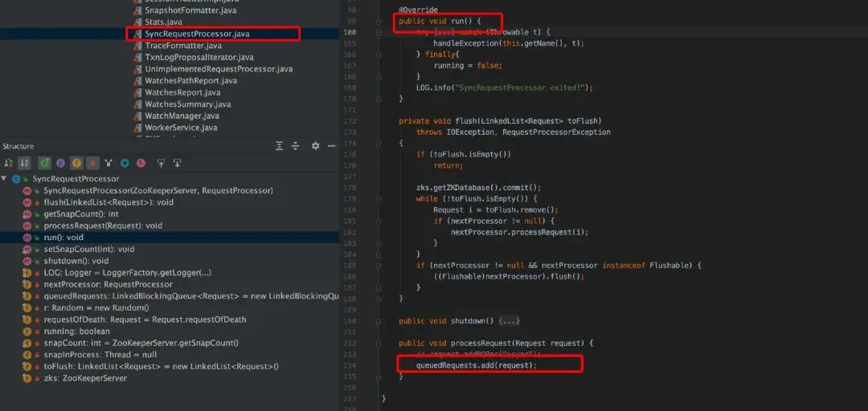Expand all nodes in Structure panel
Viewport: 868px width, 411px height.
(280, 146)
